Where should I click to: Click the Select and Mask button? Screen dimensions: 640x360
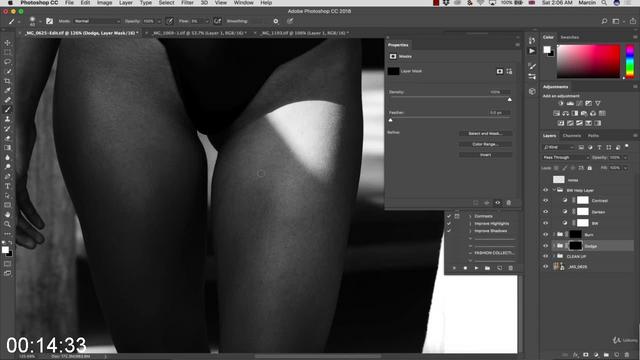coord(485,133)
